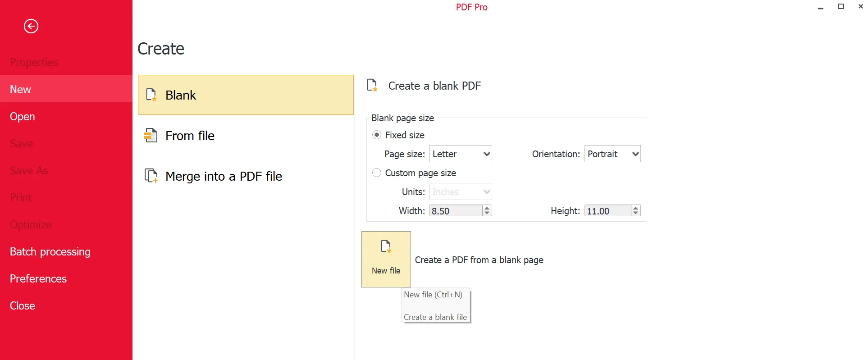Click the back arrow circle icon
This screenshot has width=868, height=360.
pyautogui.click(x=31, y=26)
